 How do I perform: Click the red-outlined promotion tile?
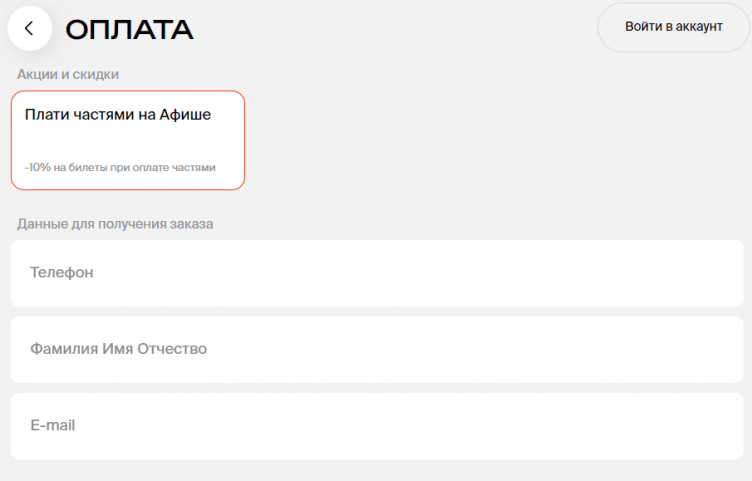point(128,140)
